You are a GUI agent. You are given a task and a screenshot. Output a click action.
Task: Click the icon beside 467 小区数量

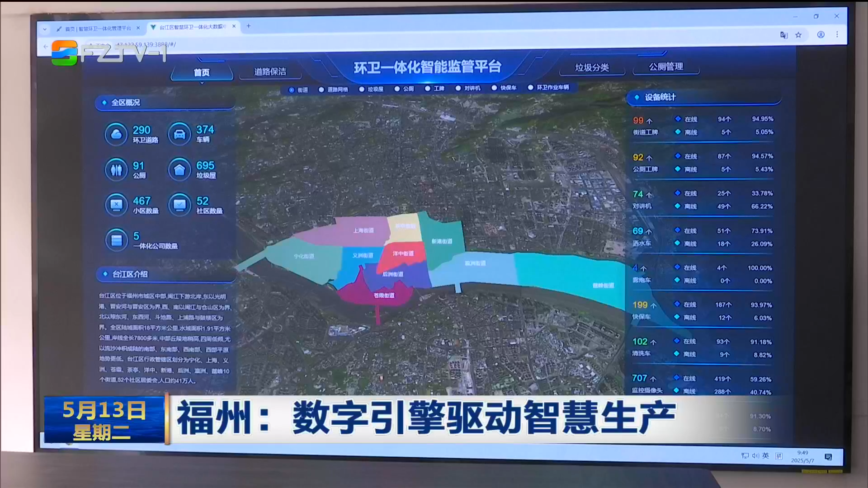pos(116,205)
